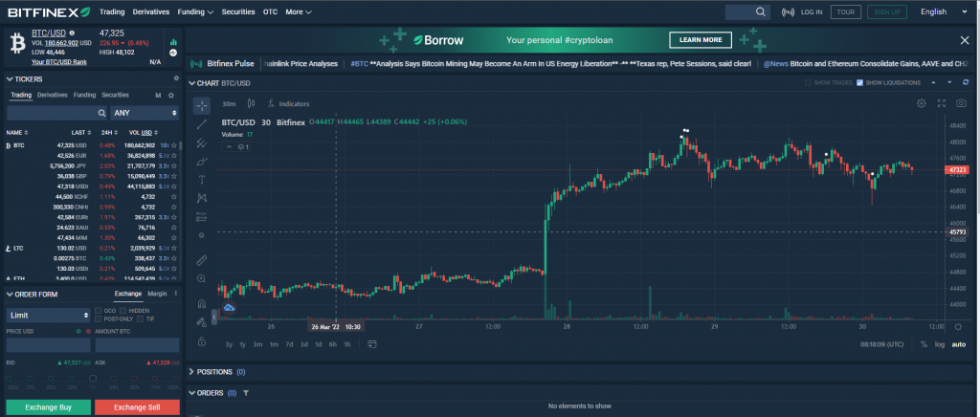980x417 pixels.
Task: Click the TOUR button
Action: click(846, 11)
